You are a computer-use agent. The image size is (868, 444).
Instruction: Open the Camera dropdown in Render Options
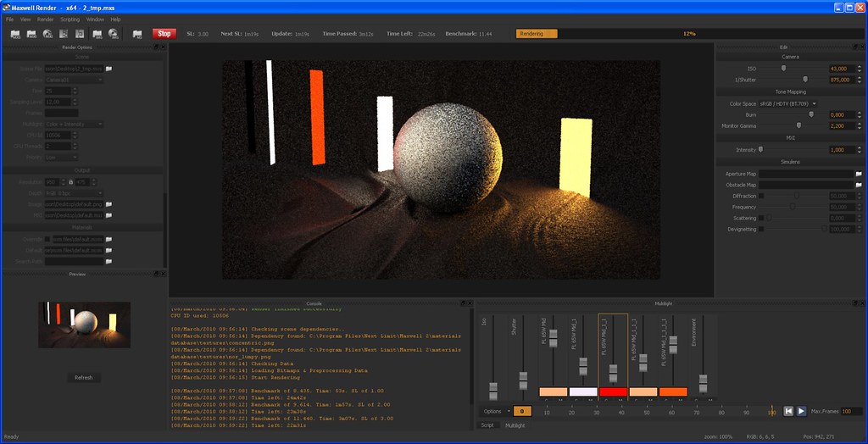[75, 80]
